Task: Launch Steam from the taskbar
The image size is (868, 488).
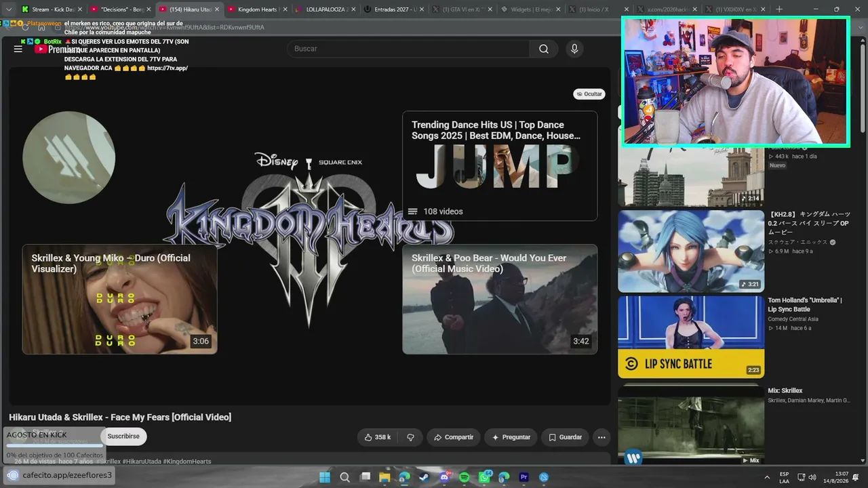Action: 425,477
